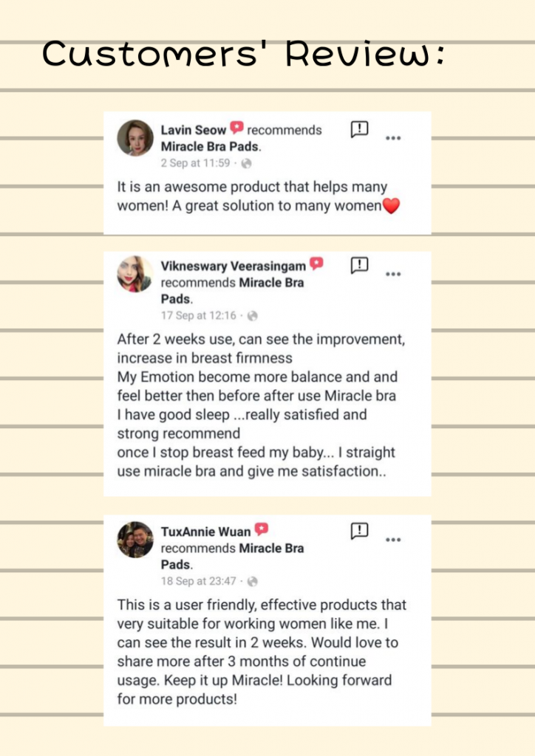Click the Vikneswary Veerasingam name link
Screen dimensions: 535x756
pyautogui.click(x=233, y=266)
